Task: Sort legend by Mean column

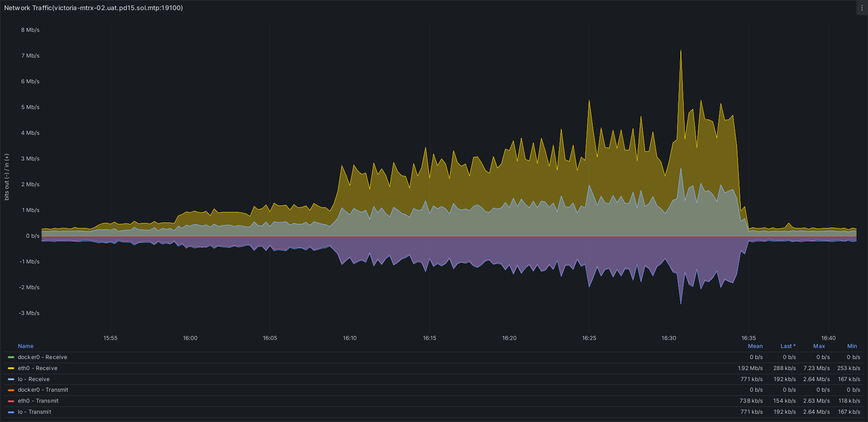Action: click(x=755, y=346)
